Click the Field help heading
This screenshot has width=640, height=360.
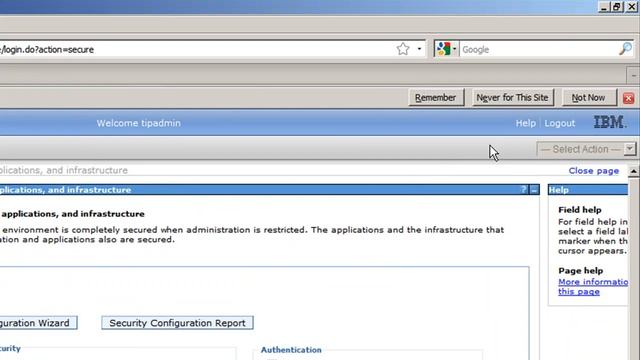[580, 210]
